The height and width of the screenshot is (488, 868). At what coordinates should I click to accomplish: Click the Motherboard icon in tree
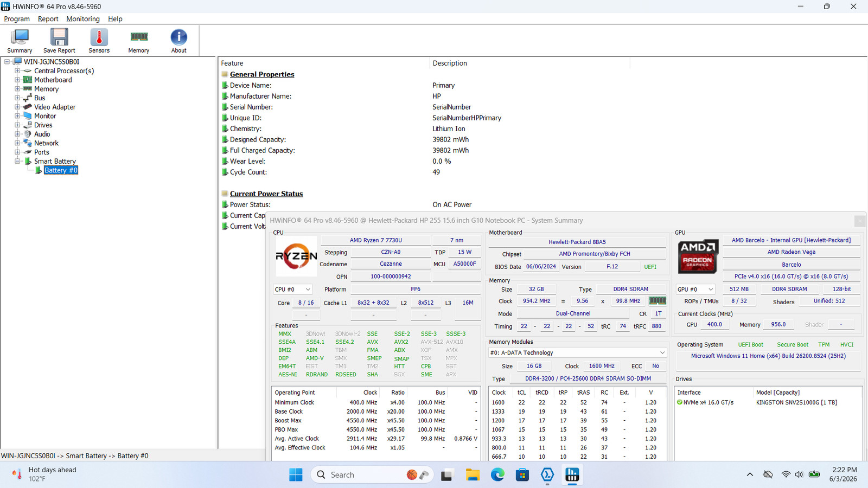pyautogui.click(x=28, y=80)
